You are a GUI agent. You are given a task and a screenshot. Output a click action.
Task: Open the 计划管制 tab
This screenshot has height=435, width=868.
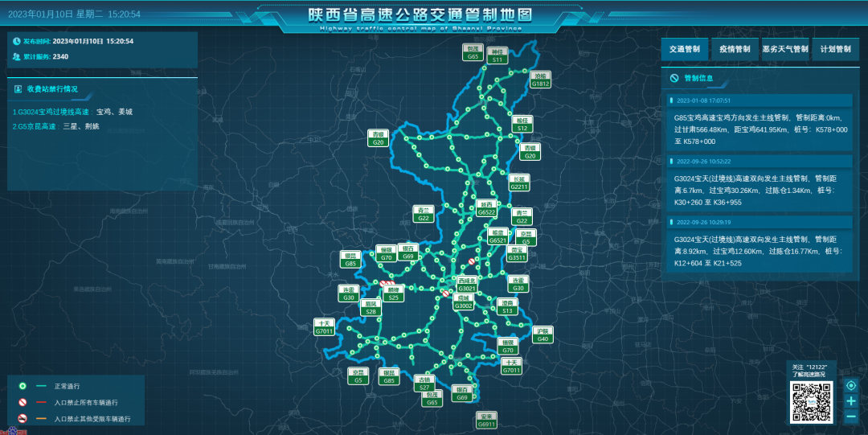click(835, 49)
